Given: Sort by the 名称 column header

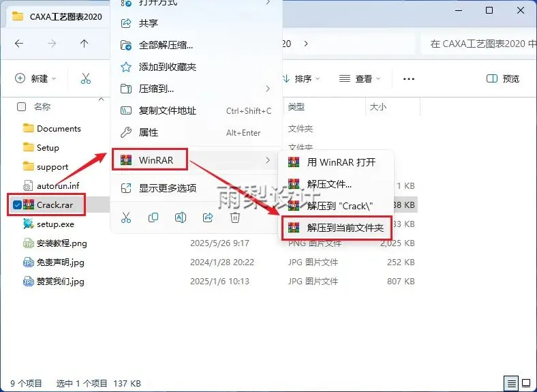Looking at the screenshot, I should tap(42, 107).
